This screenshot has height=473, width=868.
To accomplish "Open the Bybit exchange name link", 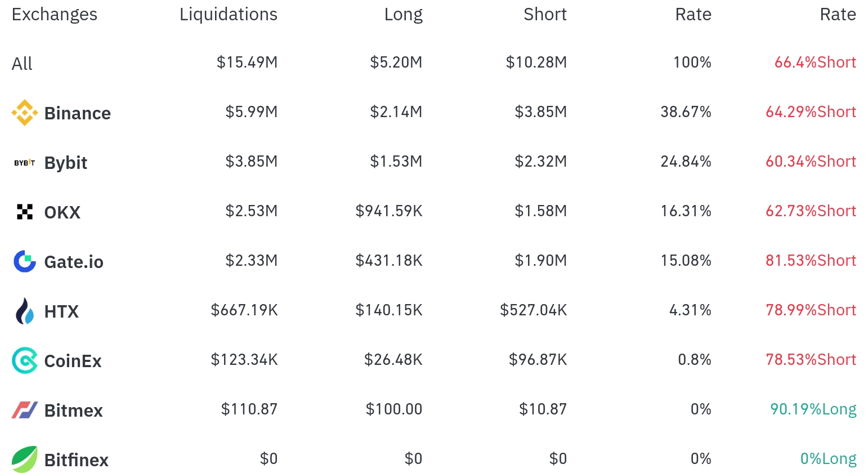I will click(66, 163).
